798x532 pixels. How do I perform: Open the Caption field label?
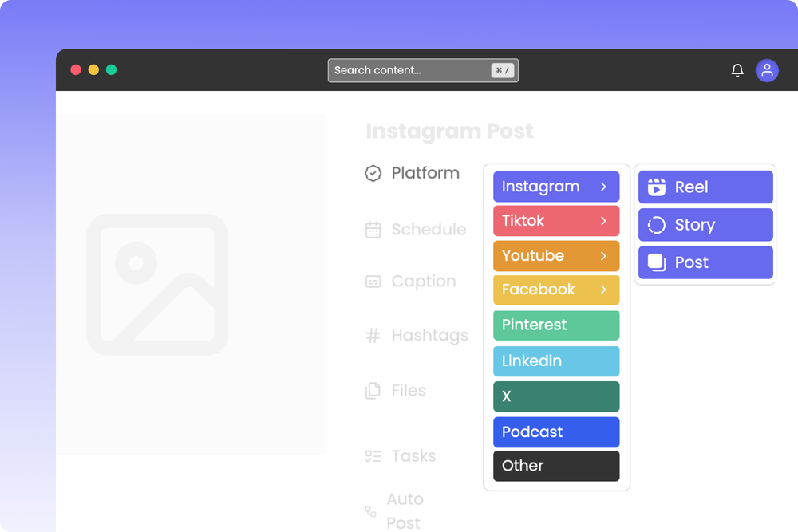(x=424, y=282)
